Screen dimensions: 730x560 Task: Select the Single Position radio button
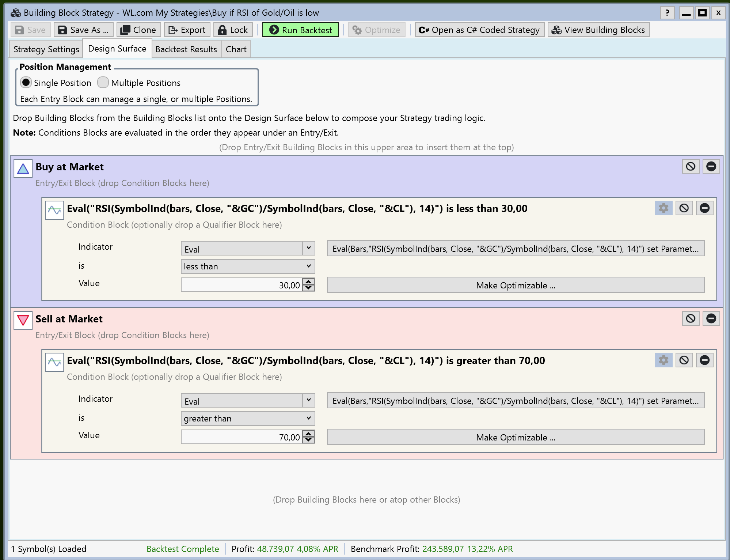click(x=26, y=83)
